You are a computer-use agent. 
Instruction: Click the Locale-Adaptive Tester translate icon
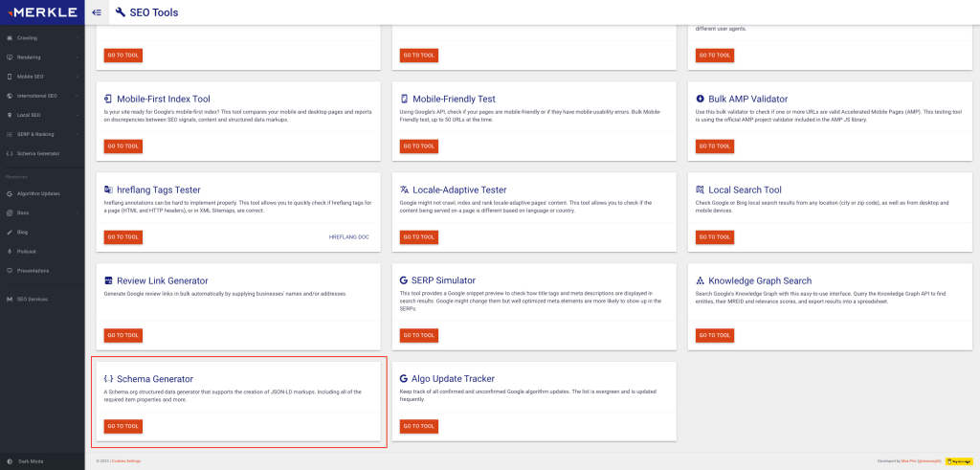pyautogui.click(x=404, y=190)
